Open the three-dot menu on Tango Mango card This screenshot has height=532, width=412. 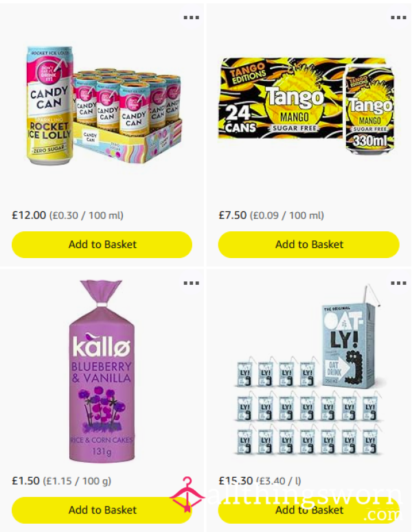(398, 17)
